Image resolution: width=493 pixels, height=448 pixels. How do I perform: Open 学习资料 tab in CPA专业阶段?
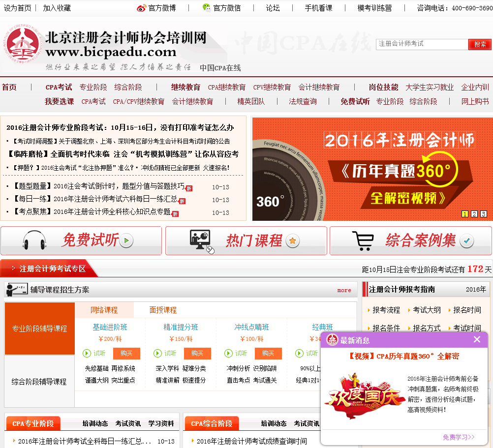pyautogui.click(x=161, y=423)
